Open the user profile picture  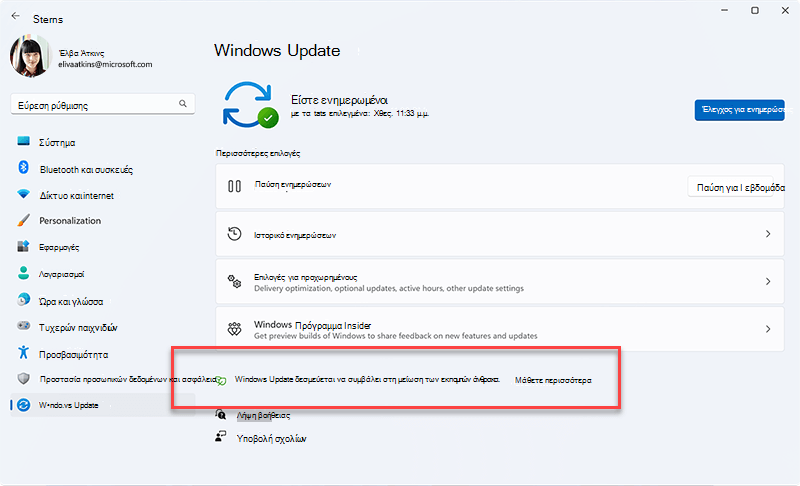(30, 56)
